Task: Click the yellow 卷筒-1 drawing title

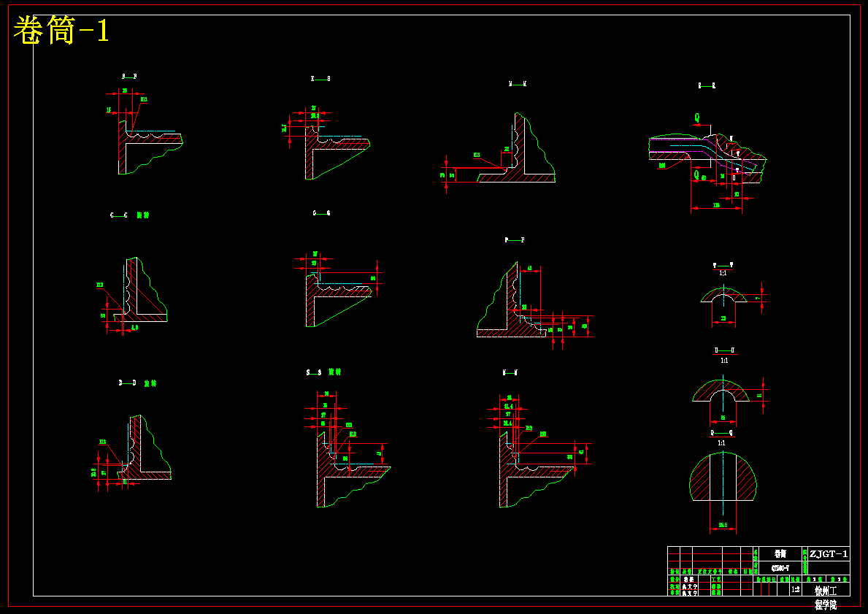Action: click(61, 31)
